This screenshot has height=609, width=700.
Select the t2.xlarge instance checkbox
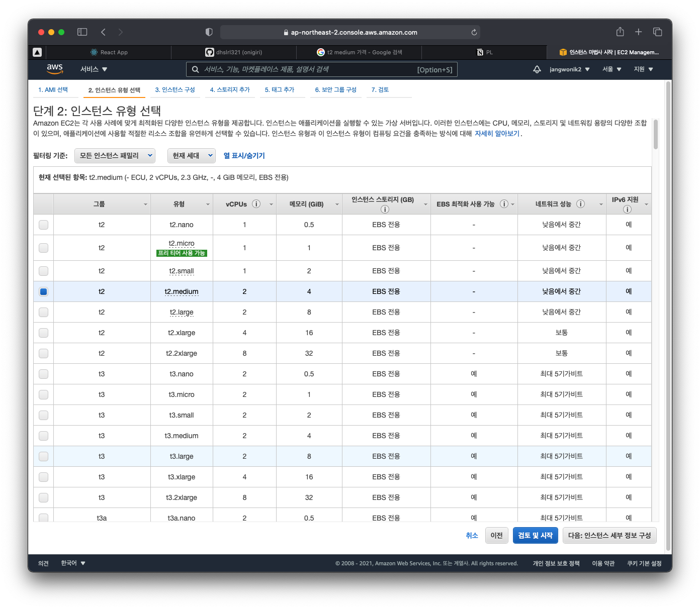click(44, 333)
